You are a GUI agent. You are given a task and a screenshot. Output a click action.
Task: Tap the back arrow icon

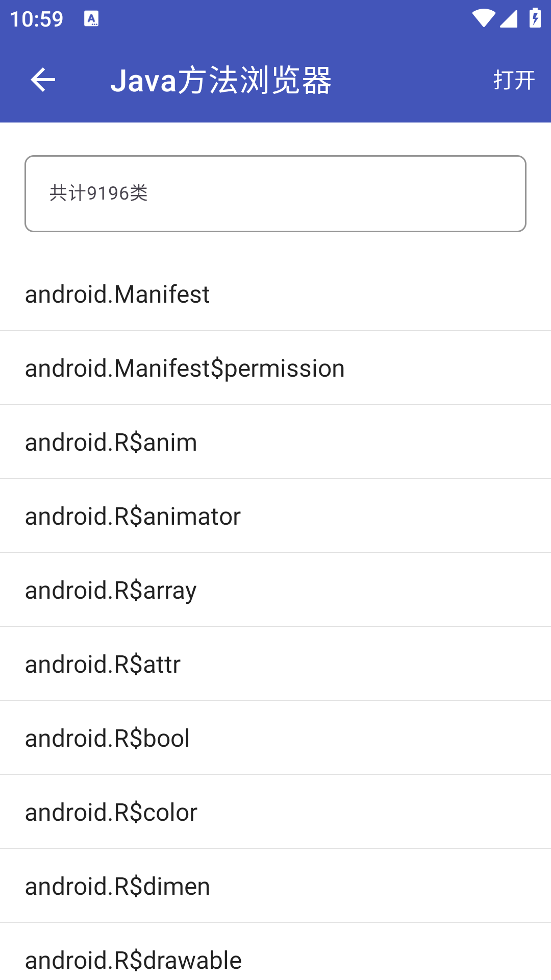(x=43, y=80)
